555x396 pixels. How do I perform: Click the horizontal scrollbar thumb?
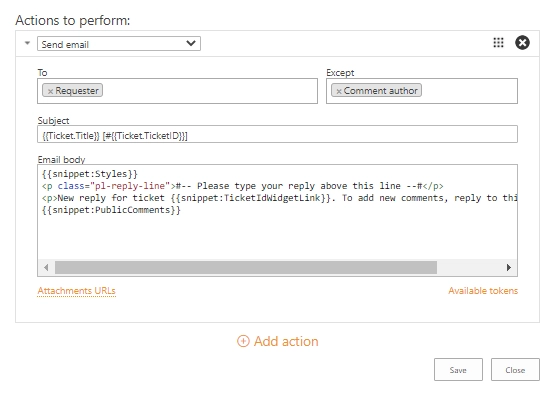pos(246,268)
